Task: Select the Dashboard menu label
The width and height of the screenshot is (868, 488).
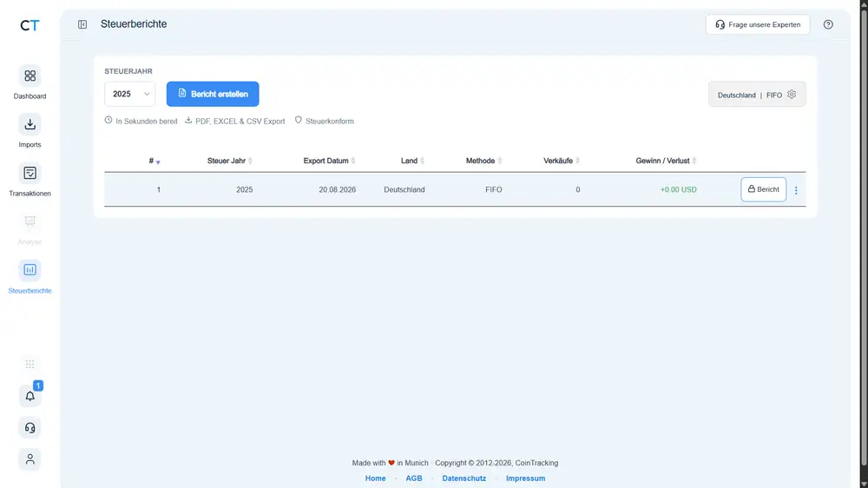Action: tap(30, 96)
